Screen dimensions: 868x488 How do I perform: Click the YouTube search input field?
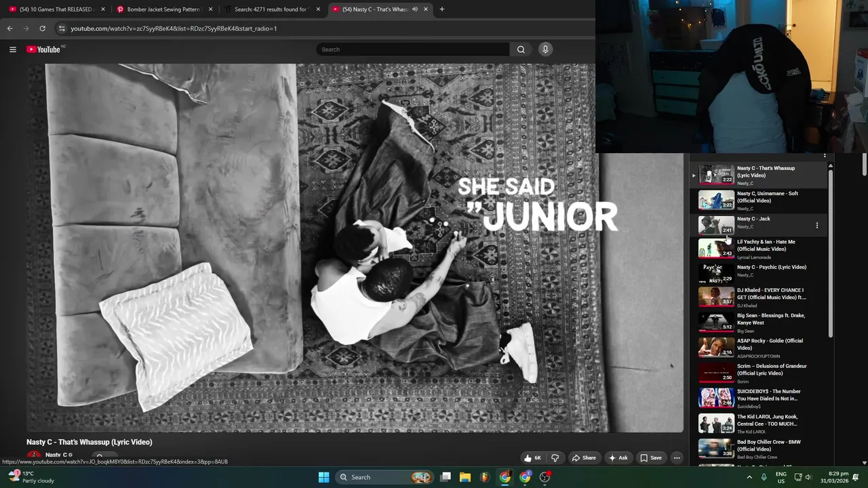pyautogui.click(x=412, y=49)
